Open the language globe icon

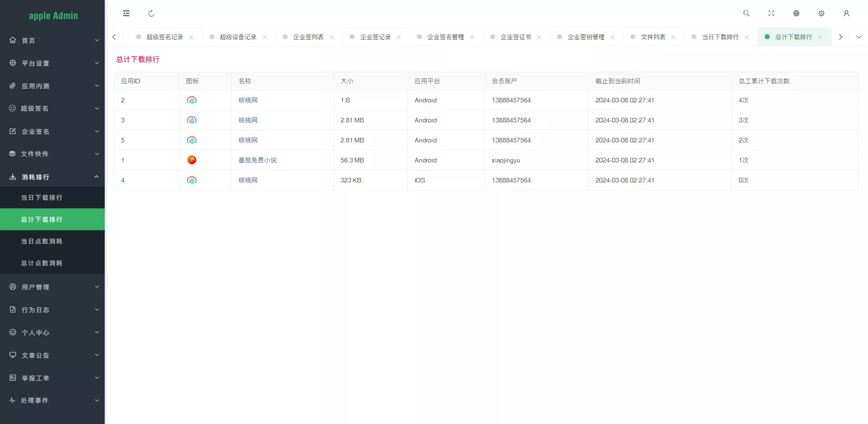coord(797,14)
